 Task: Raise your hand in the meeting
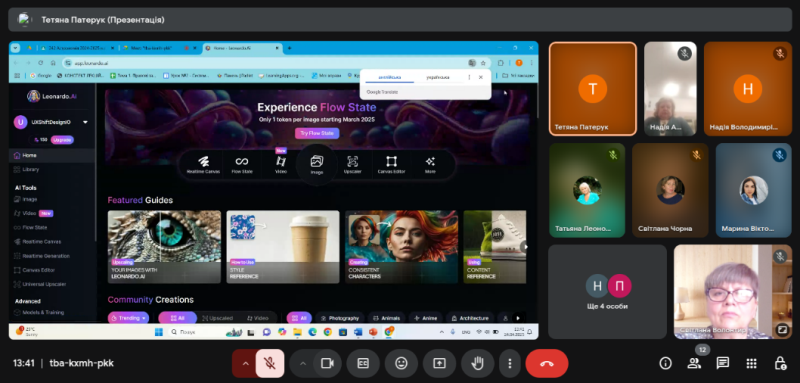pyautogui.click(x=478, y=363)
